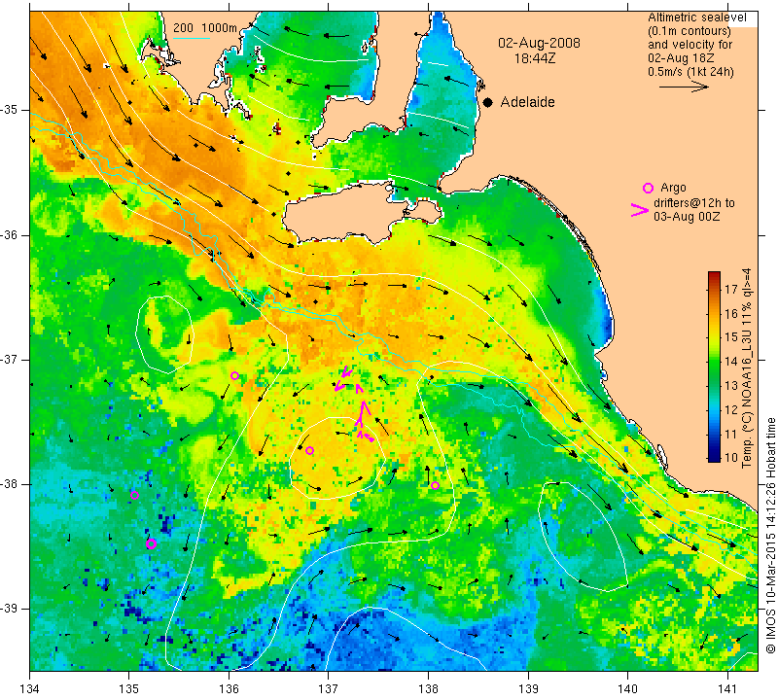Click the longitude axis label 141
The height and width of the screenshot is (700, 778).
727,689
